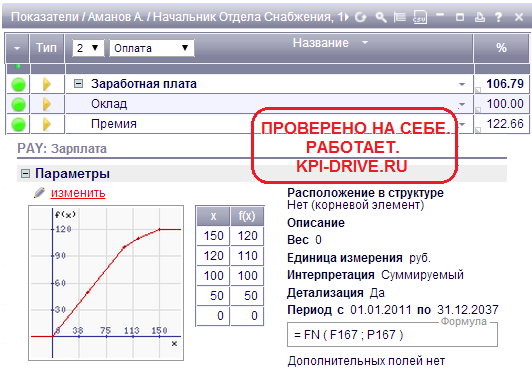Click the title bar scroll arrow after title text
The width and height of the screenshot is (532, 369).
pos(346,17)
